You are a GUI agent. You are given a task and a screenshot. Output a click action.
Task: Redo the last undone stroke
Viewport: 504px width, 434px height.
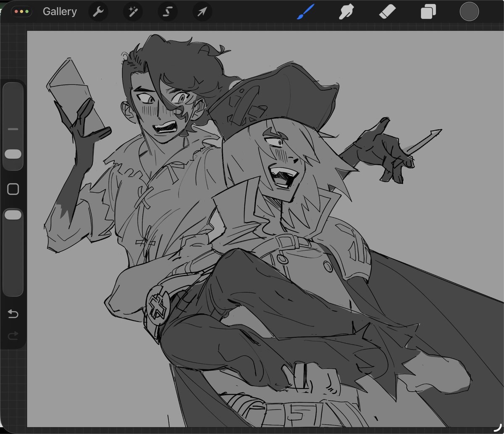pos(13,335)
